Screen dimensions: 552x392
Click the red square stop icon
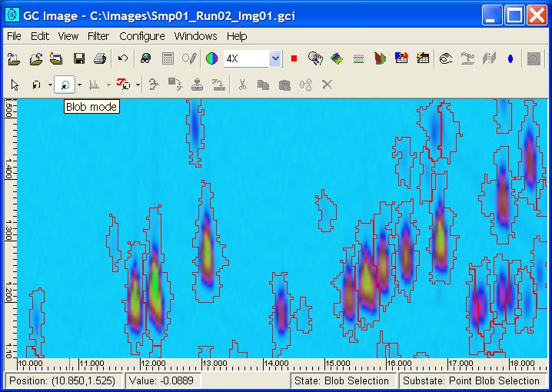coord(294,58)
